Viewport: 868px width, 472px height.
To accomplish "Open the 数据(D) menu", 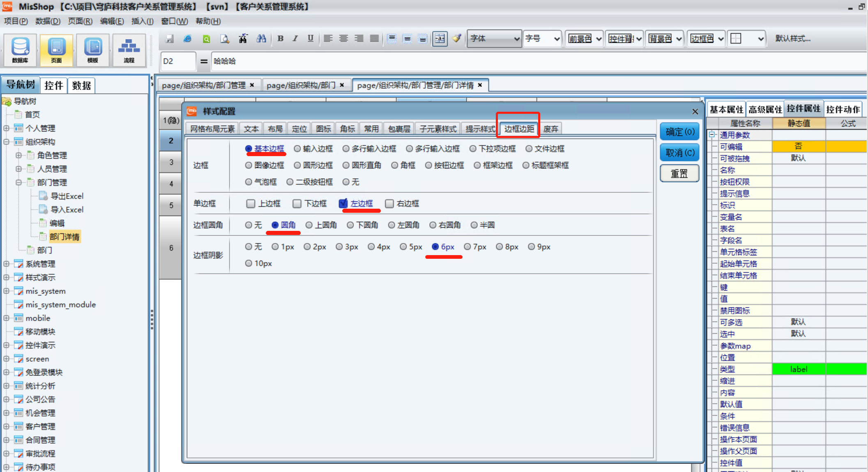I will coord(48,21).
